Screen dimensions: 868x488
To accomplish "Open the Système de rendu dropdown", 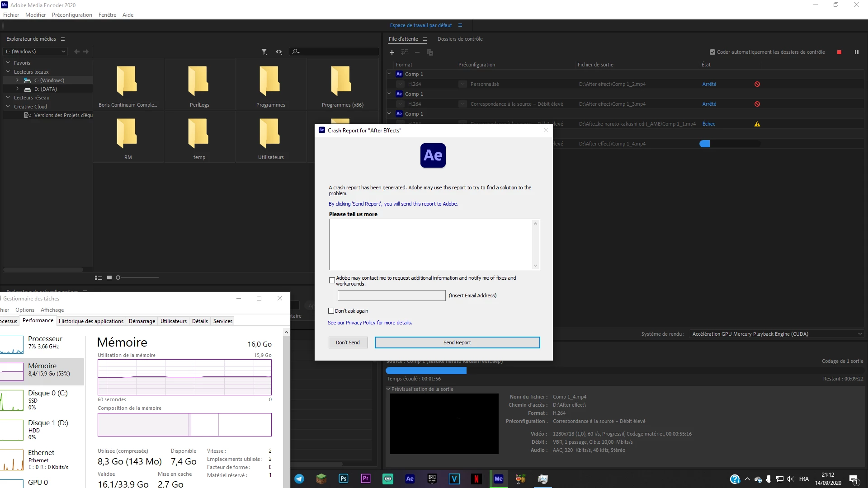I will coord(776,334).
